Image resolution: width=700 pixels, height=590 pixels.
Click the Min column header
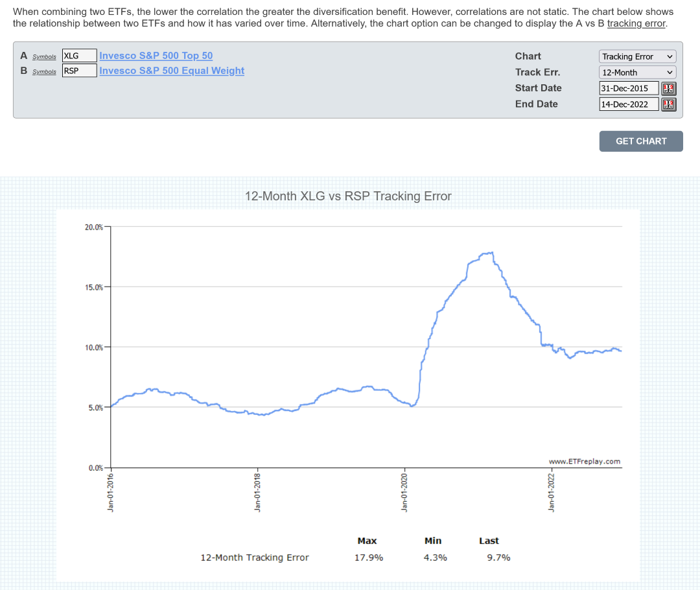[x=433, y=541]
